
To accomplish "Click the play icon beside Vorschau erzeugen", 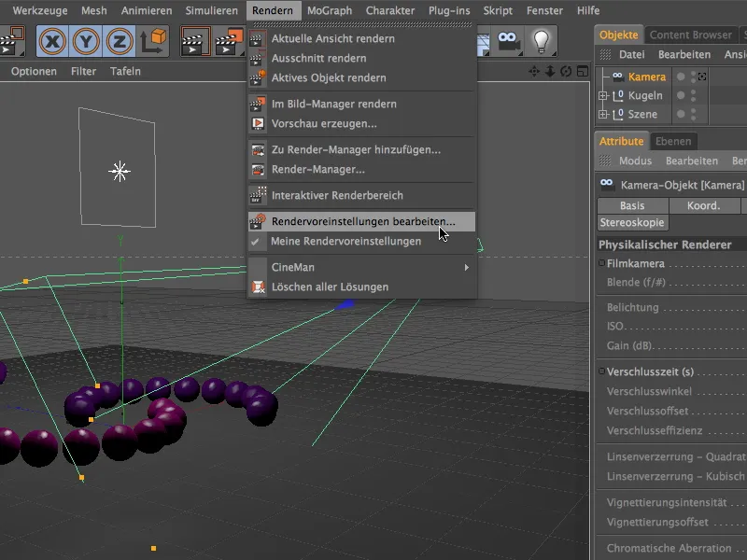I will click(x=258, y=123).
